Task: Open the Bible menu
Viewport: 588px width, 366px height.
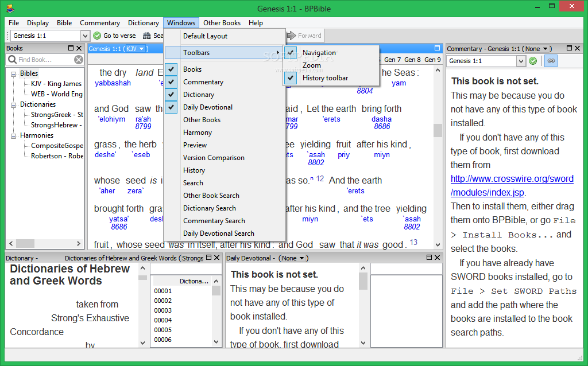Action: [64, 23]
